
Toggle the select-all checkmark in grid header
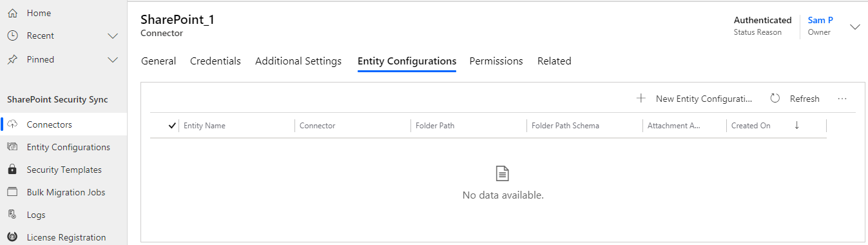(171, 126)
